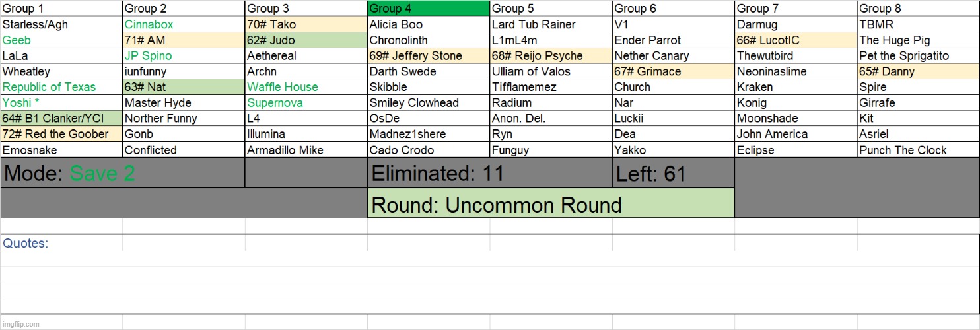Select the 64# B1 Clanker/YCI cell
980x330 pixels.
pyautogui.click(x=61, y=119)
